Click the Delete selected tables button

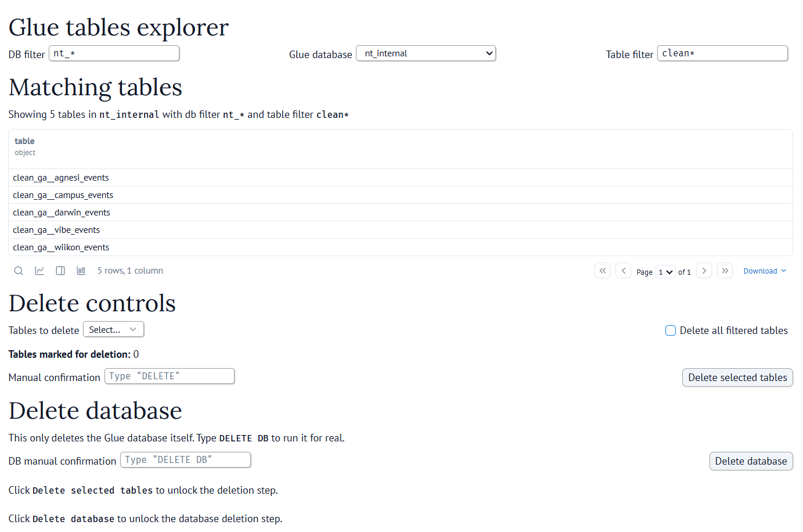click(x=737, y=378)
